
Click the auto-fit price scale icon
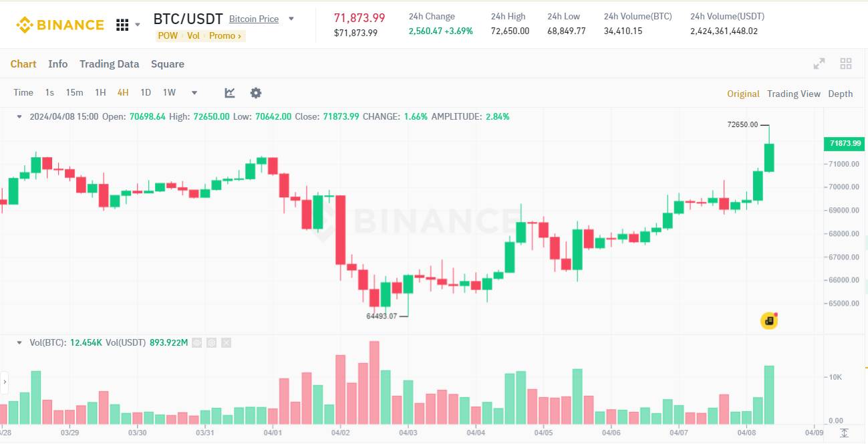[845, 433]
